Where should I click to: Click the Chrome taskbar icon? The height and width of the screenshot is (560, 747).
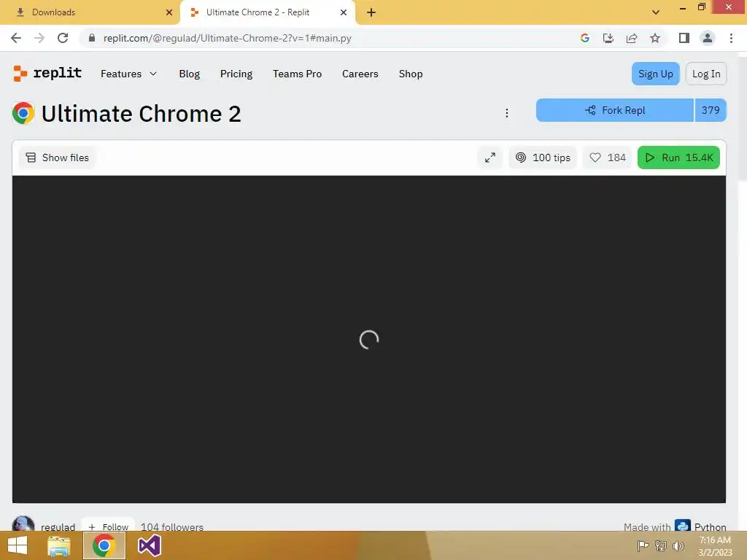104,545
